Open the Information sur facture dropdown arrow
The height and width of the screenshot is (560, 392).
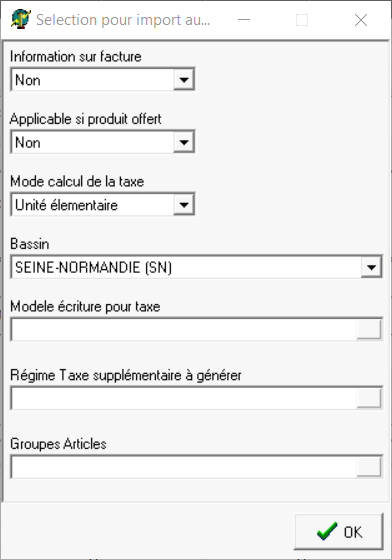click(184, 79)
